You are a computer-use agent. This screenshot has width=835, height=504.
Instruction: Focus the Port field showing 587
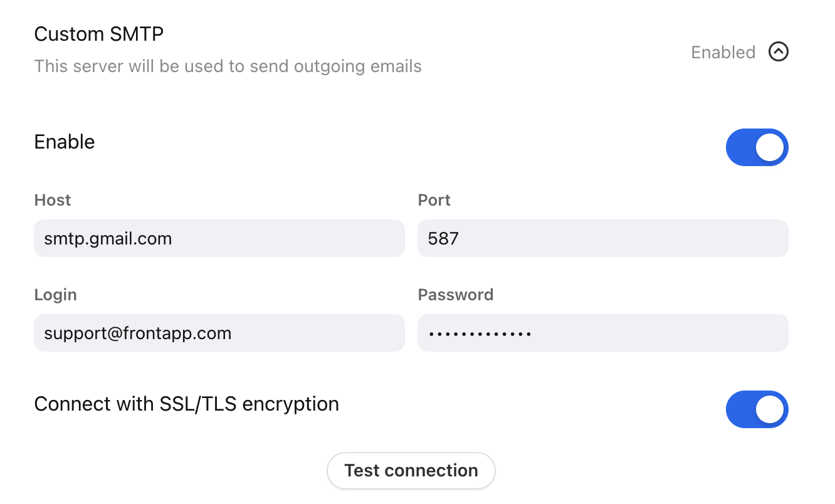602,238
